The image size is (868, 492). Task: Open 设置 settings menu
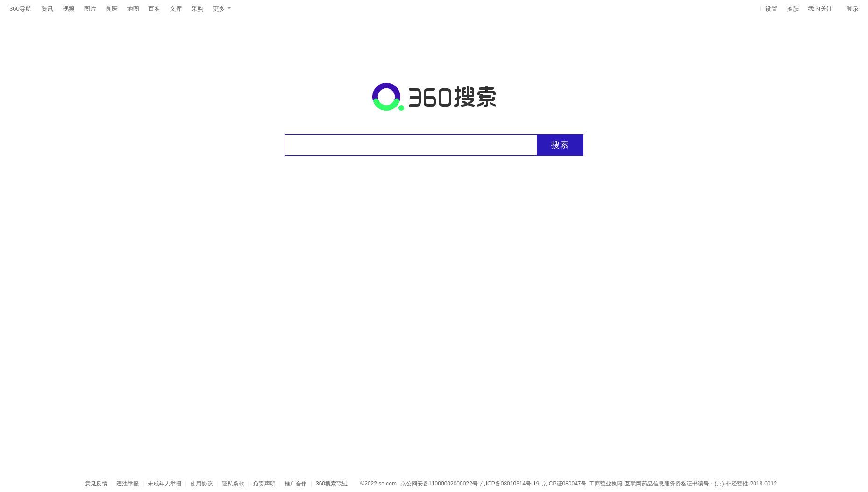pos(771,9)
